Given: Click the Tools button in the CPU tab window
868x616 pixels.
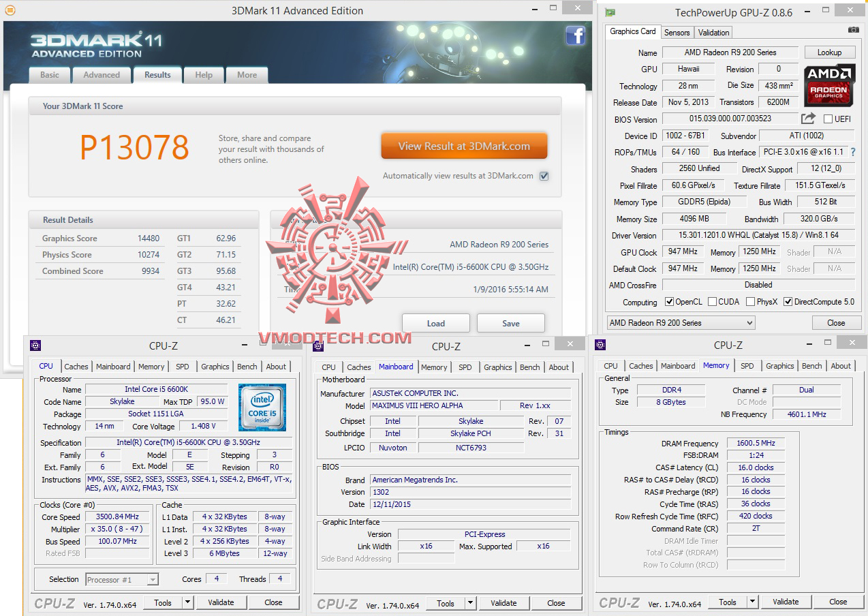Looking at the screenshot, I should [x=163, y=602].
